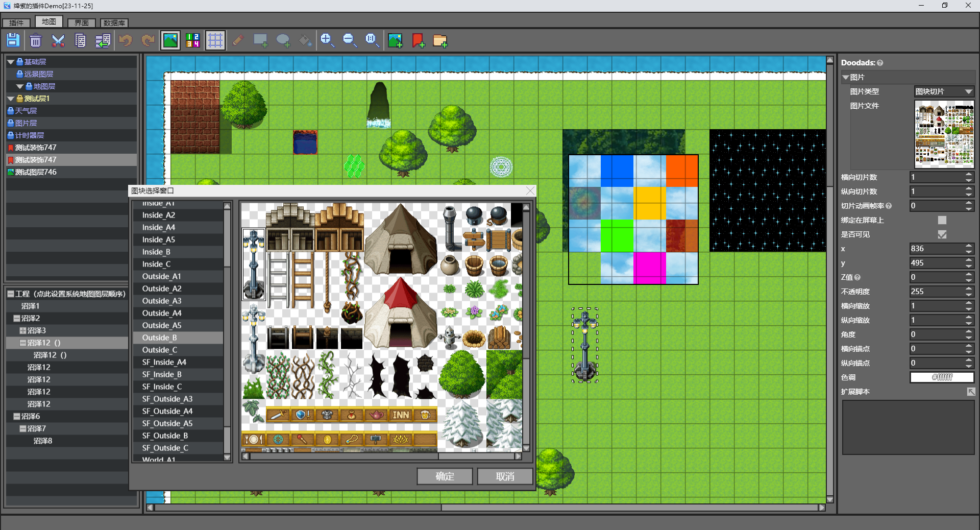Select the 地图 tab

[49, 21]
